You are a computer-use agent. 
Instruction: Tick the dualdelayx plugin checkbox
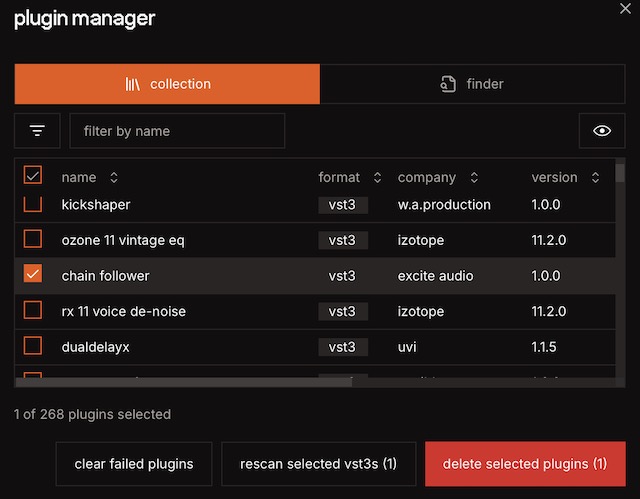pyautogui.click(x=33, y=346)
